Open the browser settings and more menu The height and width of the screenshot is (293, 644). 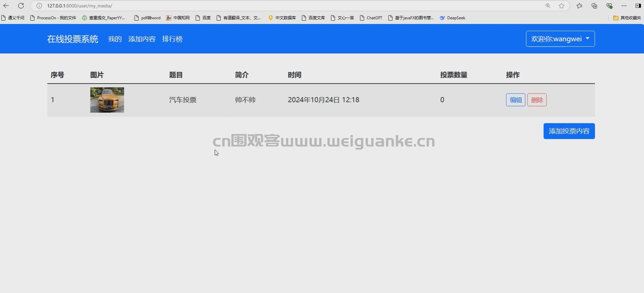(624, 6)
